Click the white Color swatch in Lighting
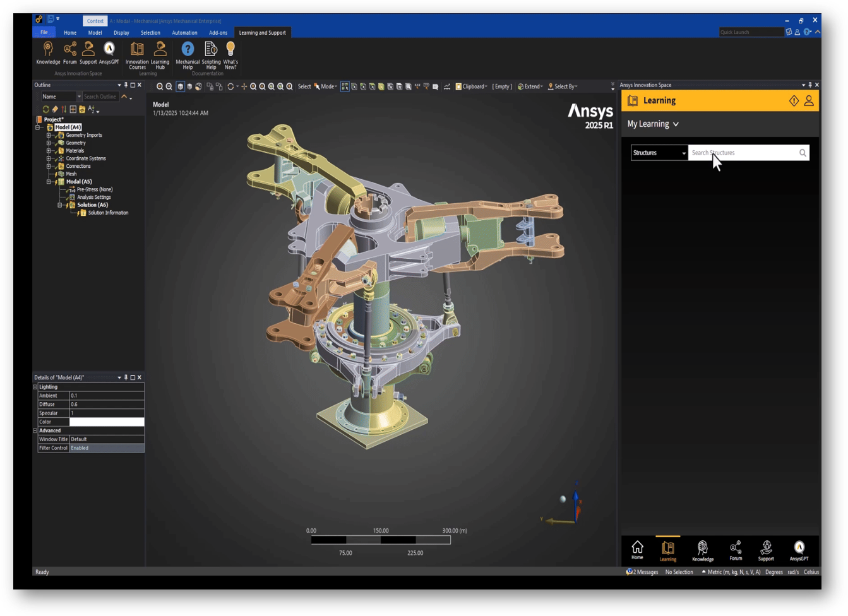Viewport: 848px width, 616px height. pos(106,422)
